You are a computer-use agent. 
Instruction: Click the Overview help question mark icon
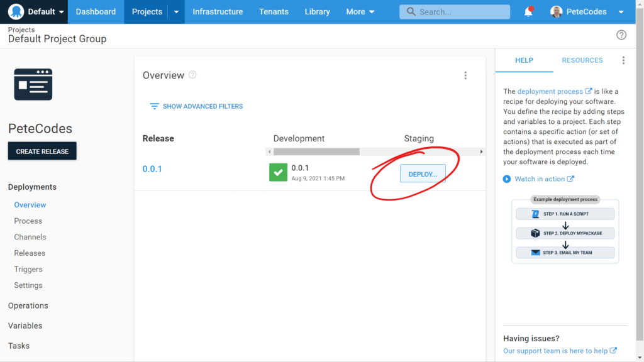click(192, 75)
